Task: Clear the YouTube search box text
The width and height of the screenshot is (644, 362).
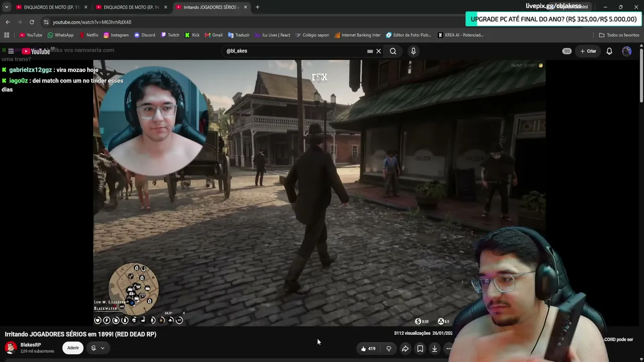Action: click(x=378, y=51)
